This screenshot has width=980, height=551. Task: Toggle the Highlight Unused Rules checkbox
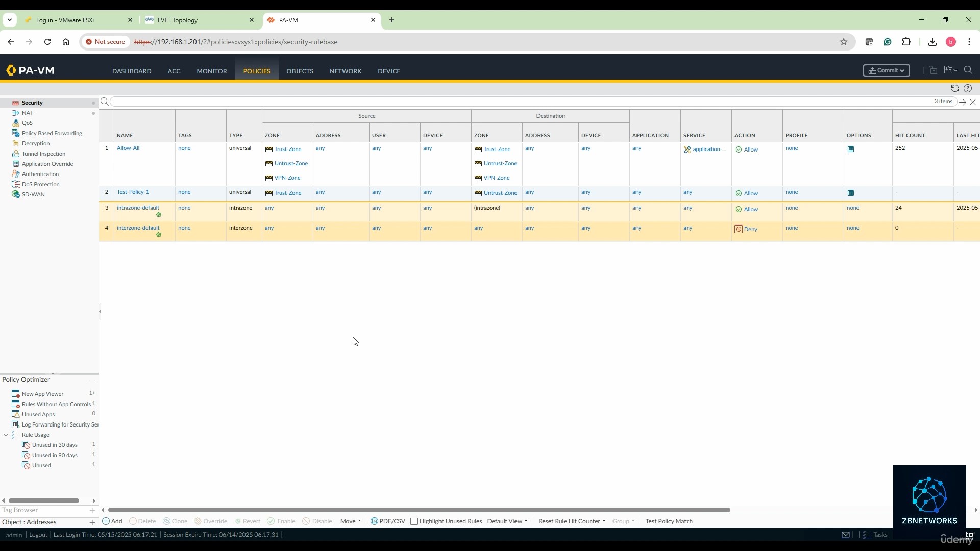414,521
